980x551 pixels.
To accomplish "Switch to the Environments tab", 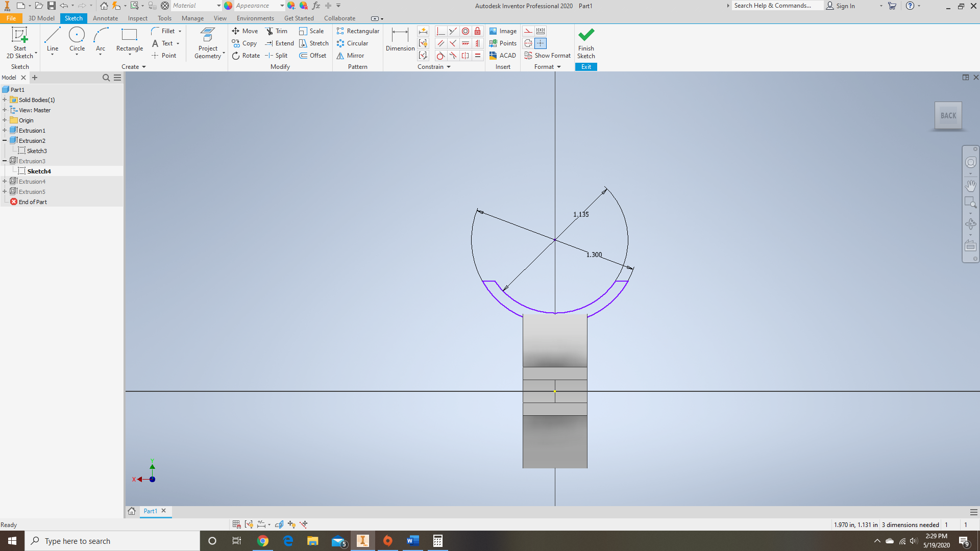I will 255,18.
